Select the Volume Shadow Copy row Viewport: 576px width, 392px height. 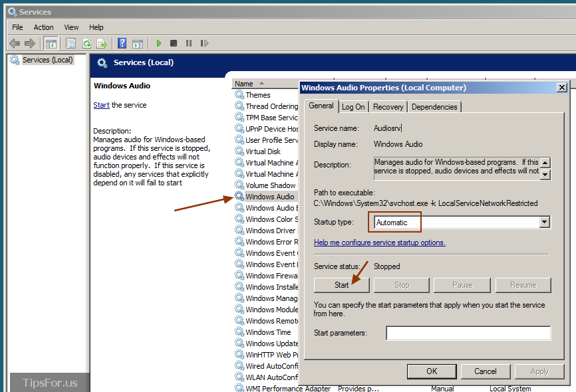point(266,185)
